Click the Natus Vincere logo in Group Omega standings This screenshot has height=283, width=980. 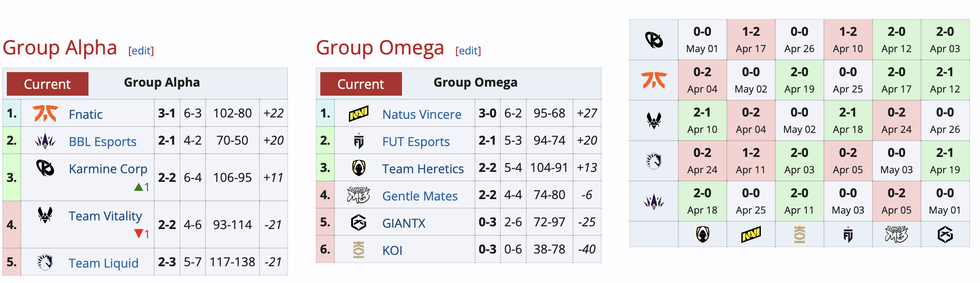358,113
